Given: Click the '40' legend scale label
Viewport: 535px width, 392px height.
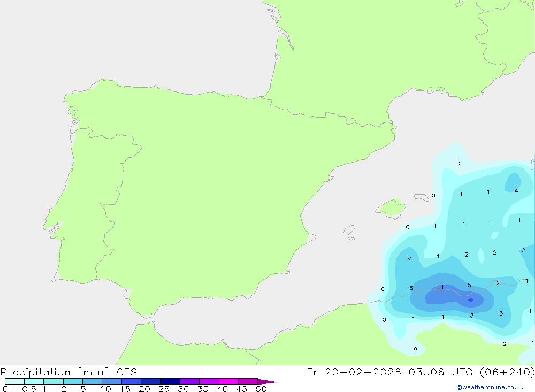Looking at the screenshot, I should tap(222, 389).
